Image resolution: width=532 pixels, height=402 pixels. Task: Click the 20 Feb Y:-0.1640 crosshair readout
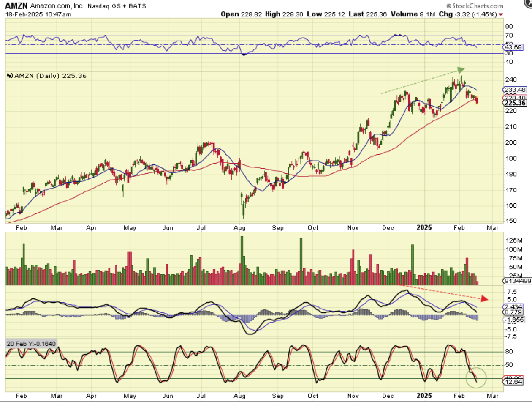pos(31,344)
